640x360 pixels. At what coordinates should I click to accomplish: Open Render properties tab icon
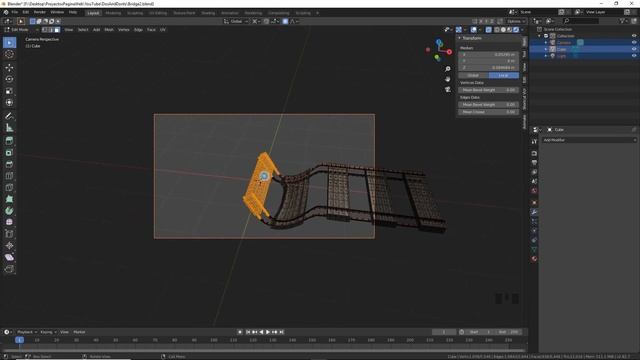(534, 153)
